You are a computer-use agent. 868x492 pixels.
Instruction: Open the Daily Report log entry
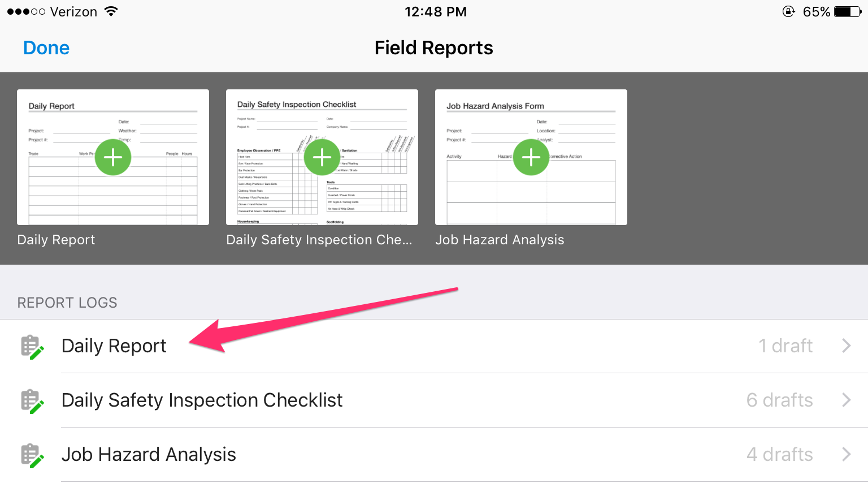(x=434, y=346)
